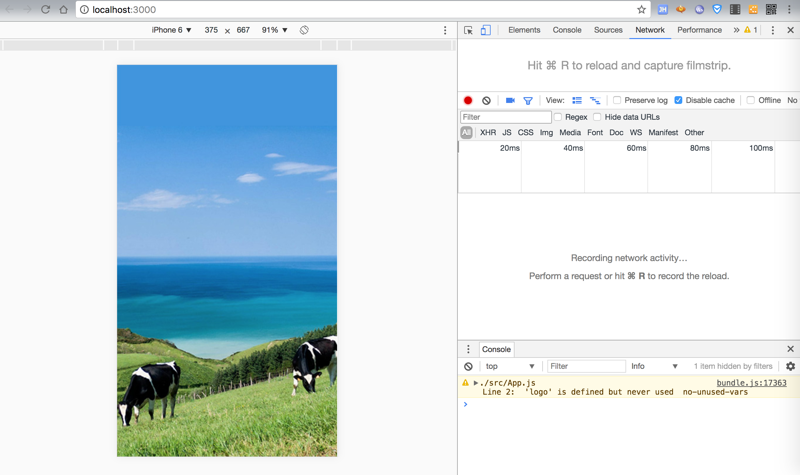The image size is (800, 475).
Task: Select the XHR request type filter
Action: (487, 132)
